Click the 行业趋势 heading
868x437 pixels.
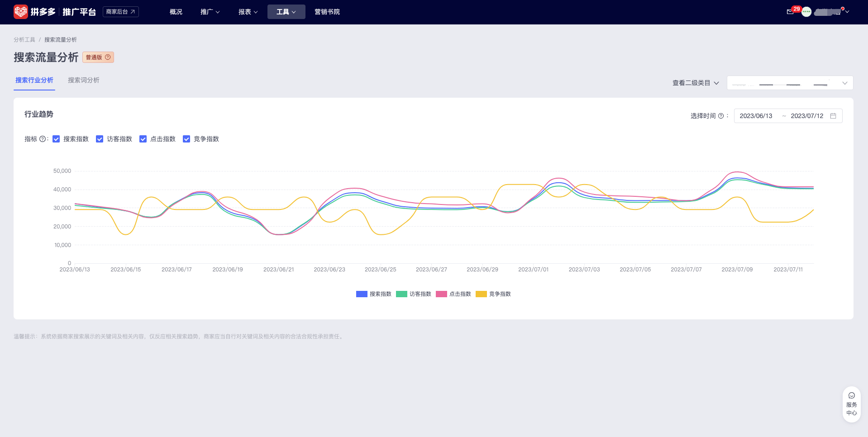(39, 114)
